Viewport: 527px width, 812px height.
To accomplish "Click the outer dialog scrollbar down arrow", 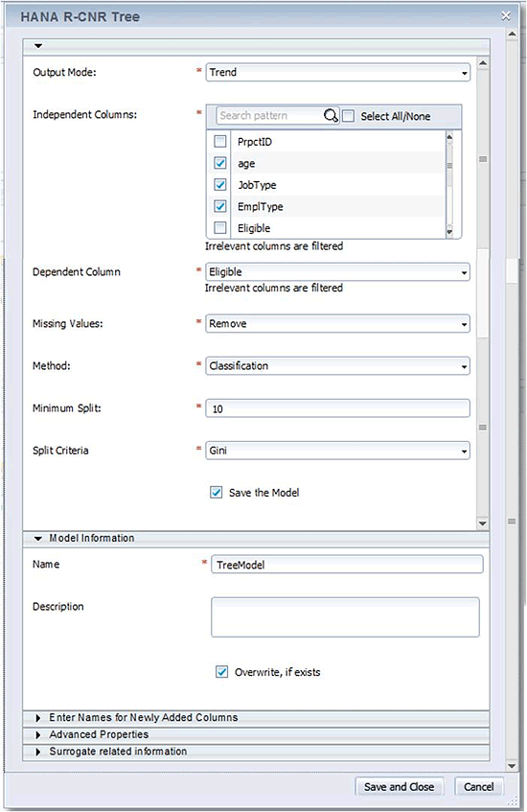I will click(512, 766).
